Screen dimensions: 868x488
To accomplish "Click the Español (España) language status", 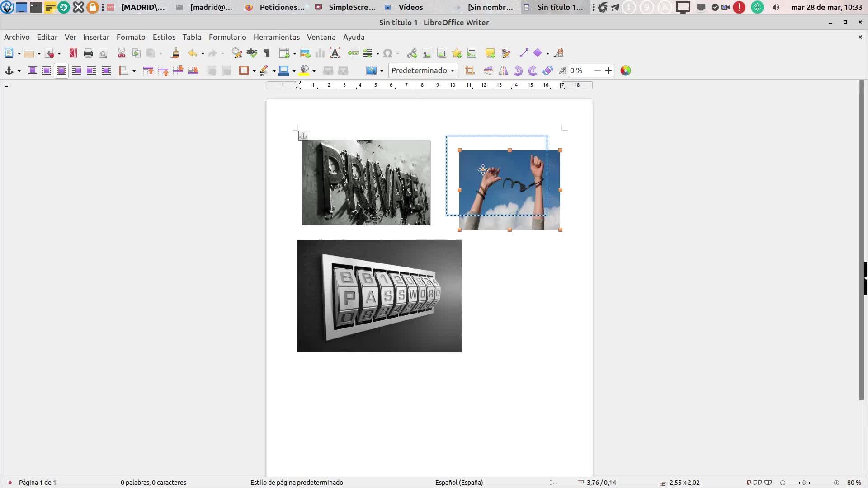I will 459,483.
